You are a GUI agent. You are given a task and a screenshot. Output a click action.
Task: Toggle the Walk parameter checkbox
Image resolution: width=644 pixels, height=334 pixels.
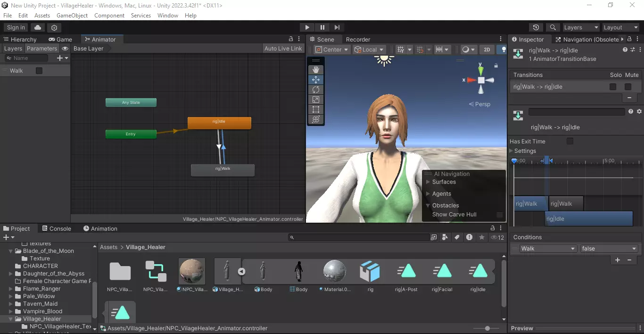(x=39, y=71)
